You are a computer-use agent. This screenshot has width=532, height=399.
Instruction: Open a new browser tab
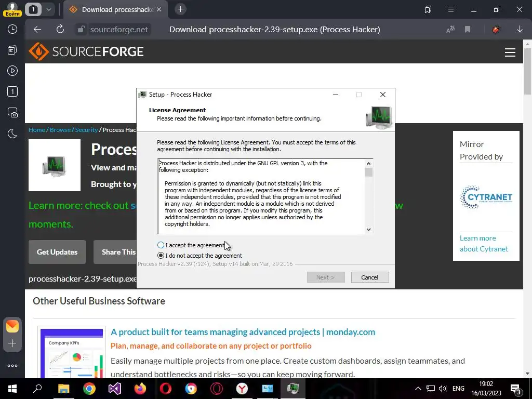click(x=180, y=9)
